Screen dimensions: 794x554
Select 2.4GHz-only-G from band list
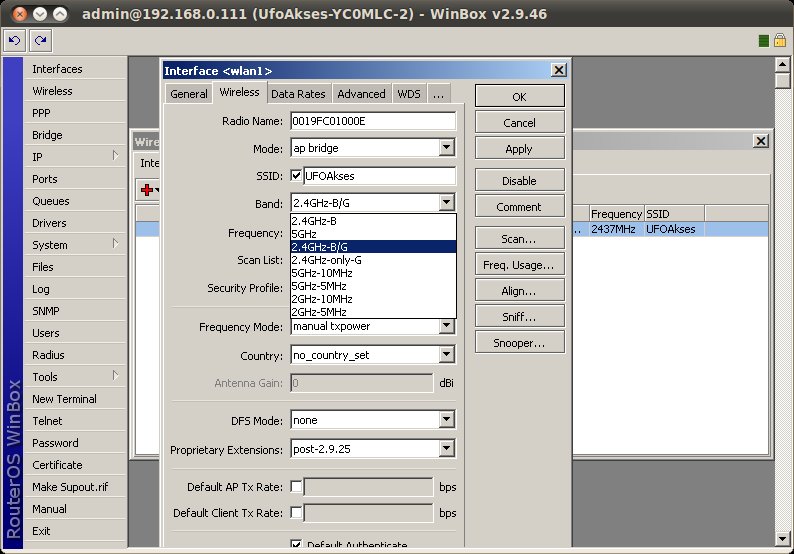326,259
